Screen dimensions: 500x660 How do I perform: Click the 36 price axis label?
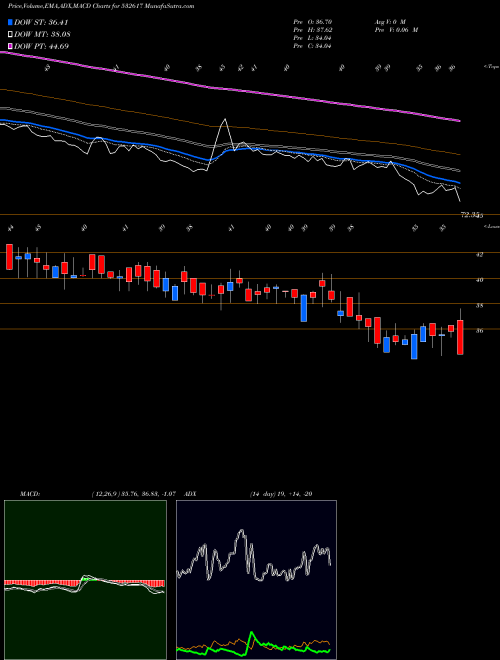(480, 330)
